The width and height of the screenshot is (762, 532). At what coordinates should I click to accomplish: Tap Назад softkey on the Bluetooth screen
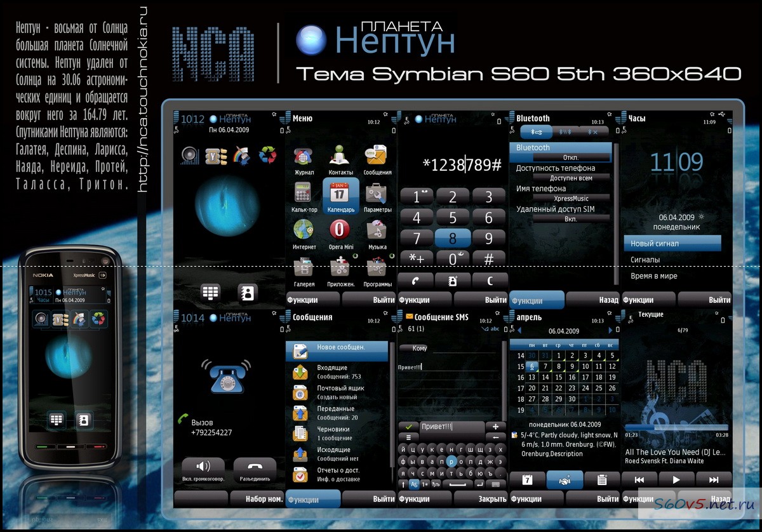(x=592, y=300)
